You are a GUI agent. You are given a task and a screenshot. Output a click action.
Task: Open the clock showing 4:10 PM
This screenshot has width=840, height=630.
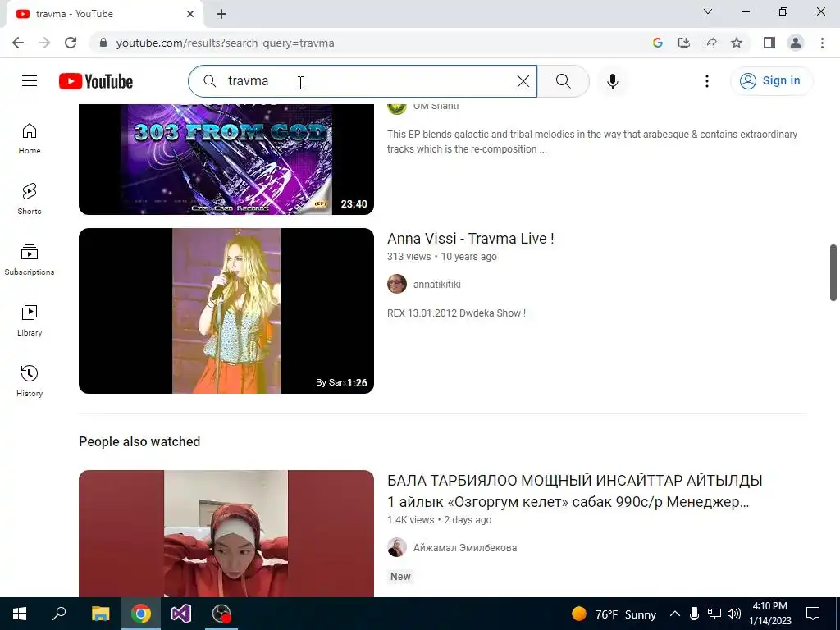(x=770, y=614)
